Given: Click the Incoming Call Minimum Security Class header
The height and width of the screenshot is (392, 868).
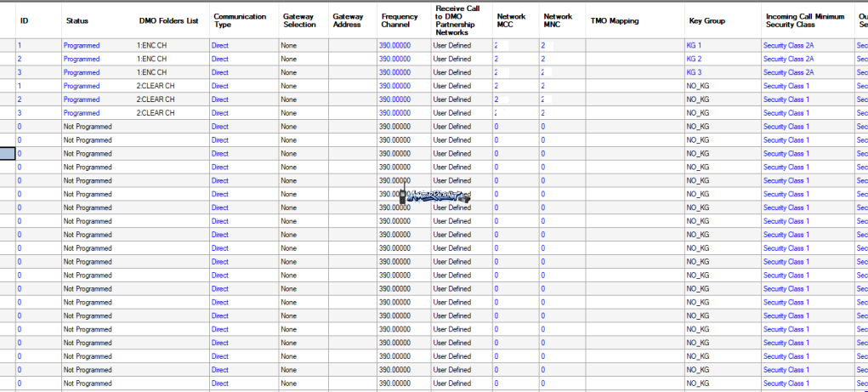Looking at the screenshot, I should pyautogui.click(x=808, y=20).
